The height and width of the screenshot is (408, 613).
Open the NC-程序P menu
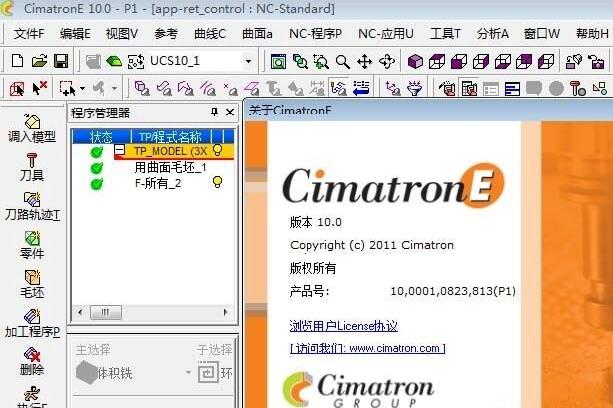point(315,34)
